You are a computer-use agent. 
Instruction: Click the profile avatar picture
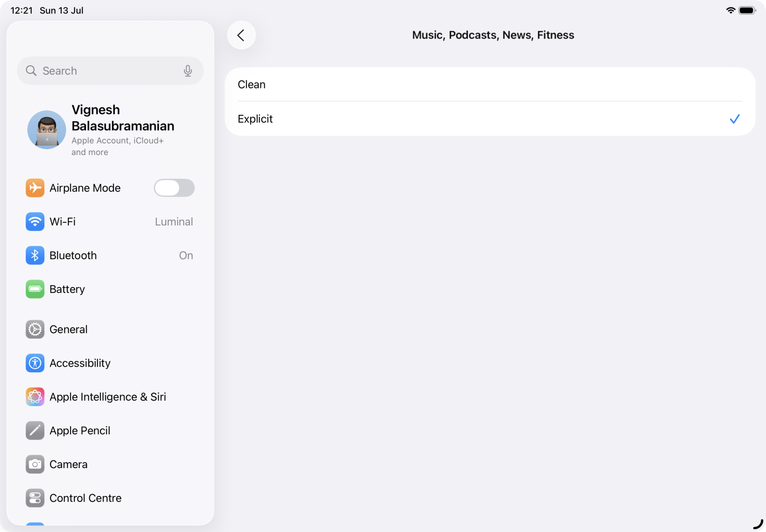47,130
